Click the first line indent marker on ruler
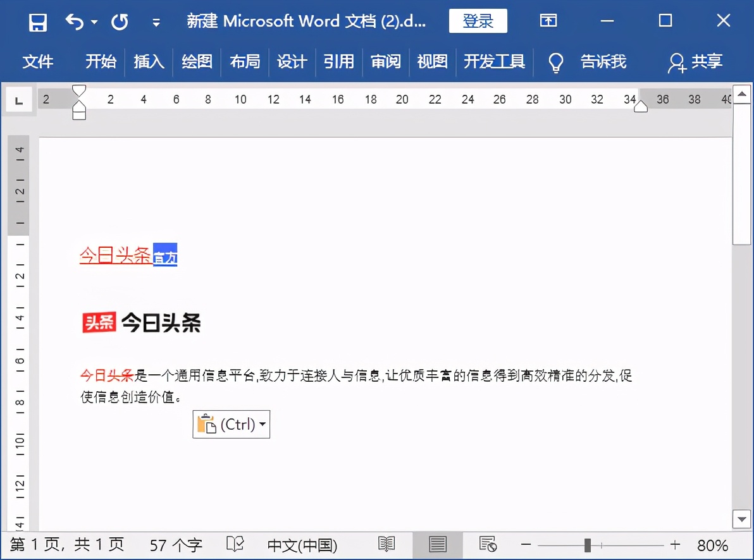Image resolution: width=754 pixels, height=560 pixels. click(79, 90)
